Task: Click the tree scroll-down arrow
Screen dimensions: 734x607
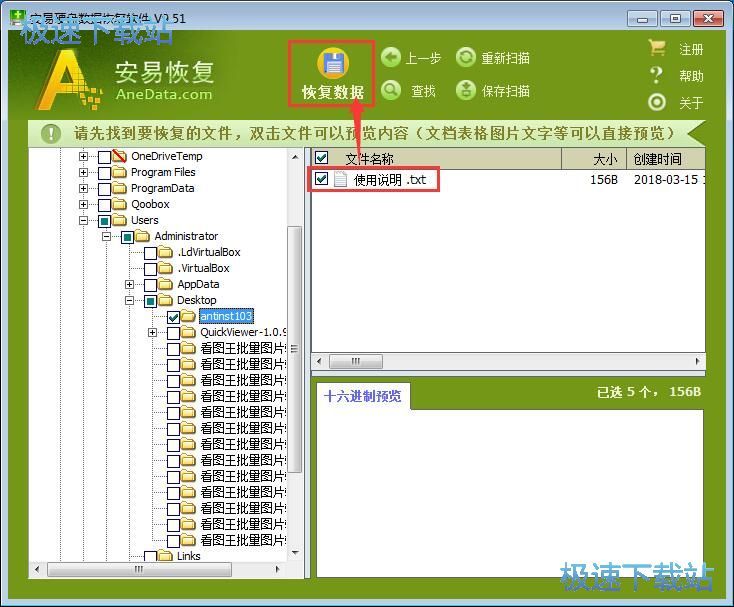Action: point(295,553)
